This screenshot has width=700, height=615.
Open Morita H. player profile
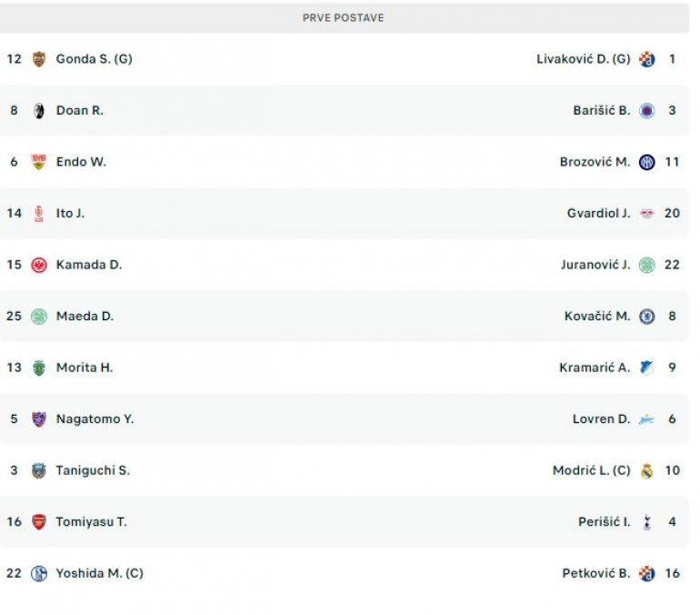click(85, 368)
